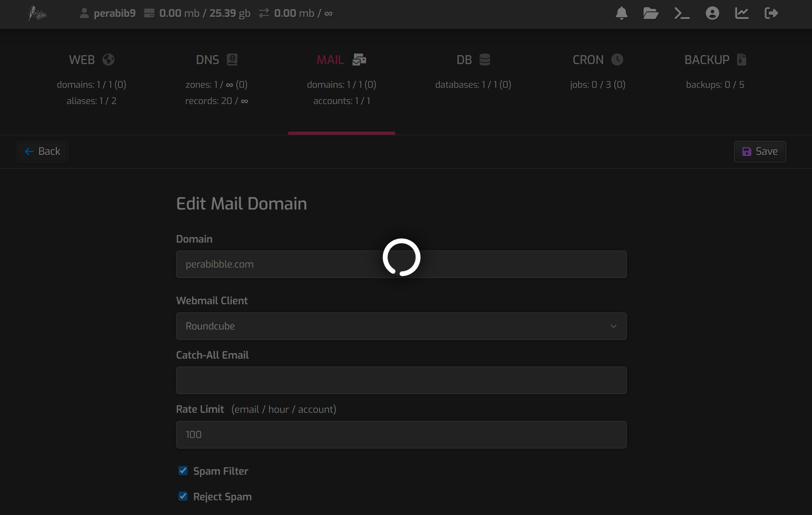
Task: Click the Rate Limit input field
Action: 401,434
